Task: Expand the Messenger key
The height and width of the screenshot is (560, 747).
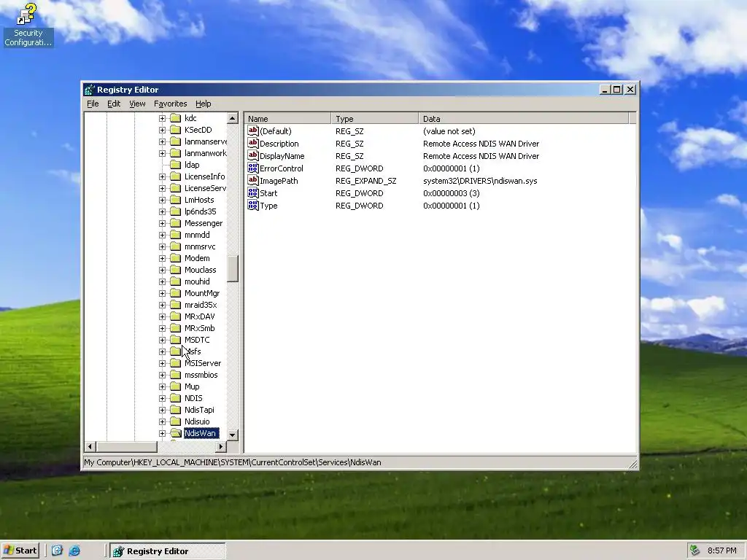Action: point(163,223)
